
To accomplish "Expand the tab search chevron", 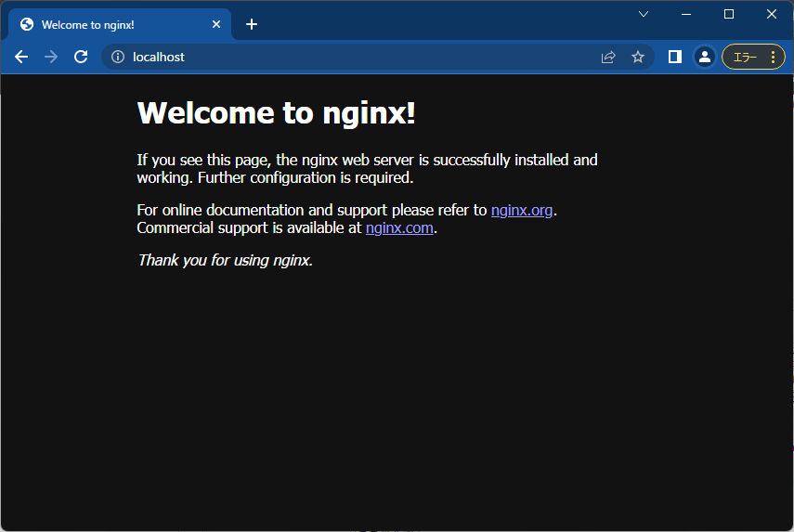I will (x=644, y=14).
